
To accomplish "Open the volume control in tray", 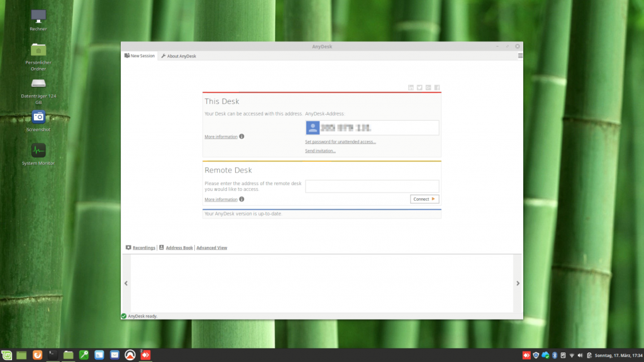I will pos(580,356).
